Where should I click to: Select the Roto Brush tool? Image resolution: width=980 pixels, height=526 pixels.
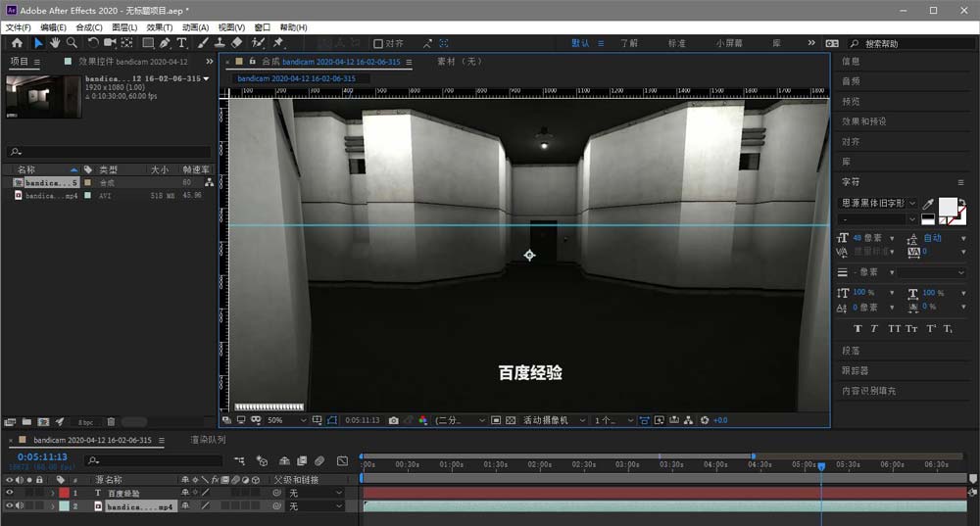point(258,42)
